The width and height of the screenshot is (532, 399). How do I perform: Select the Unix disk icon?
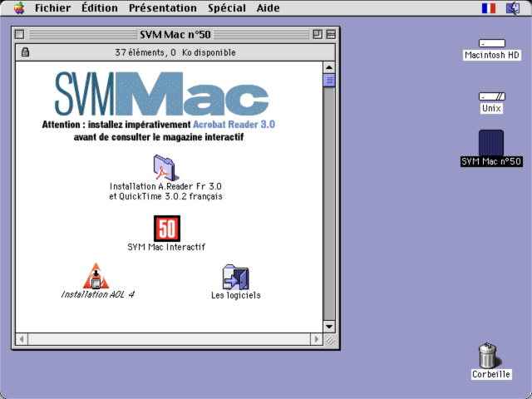click(x=491, y=96)
